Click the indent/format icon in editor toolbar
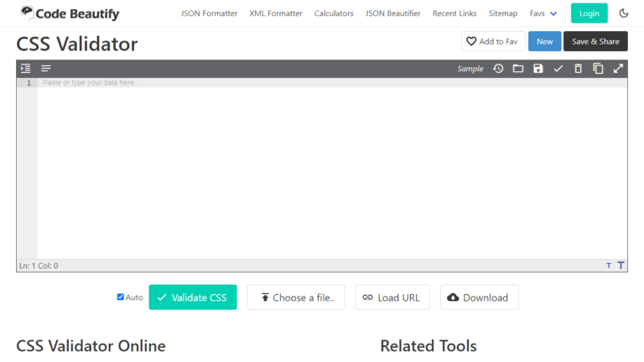The width and height of the screenshot is (644, 362). 26,69
